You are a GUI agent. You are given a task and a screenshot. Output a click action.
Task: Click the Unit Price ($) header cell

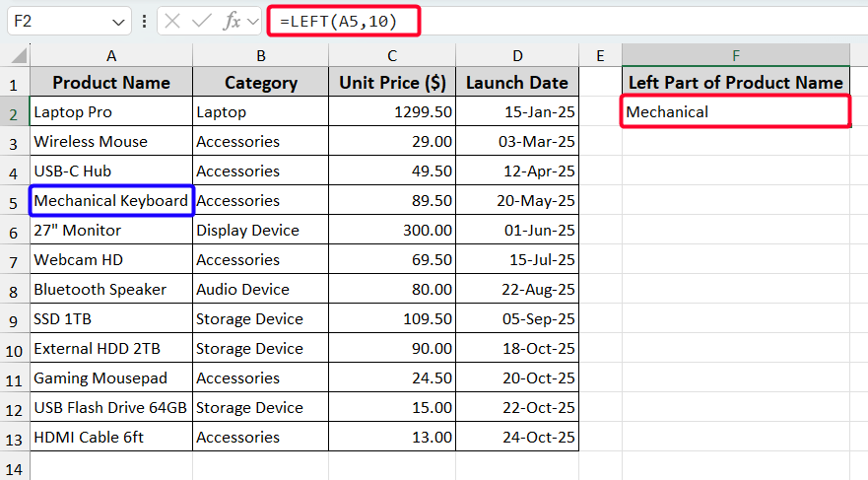[392, 82]
